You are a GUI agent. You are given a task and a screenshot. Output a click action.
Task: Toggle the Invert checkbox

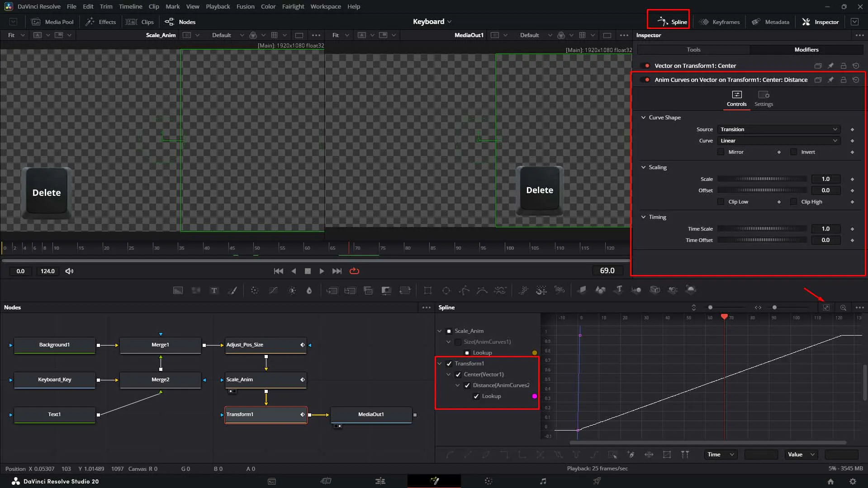tap(793, 152)
